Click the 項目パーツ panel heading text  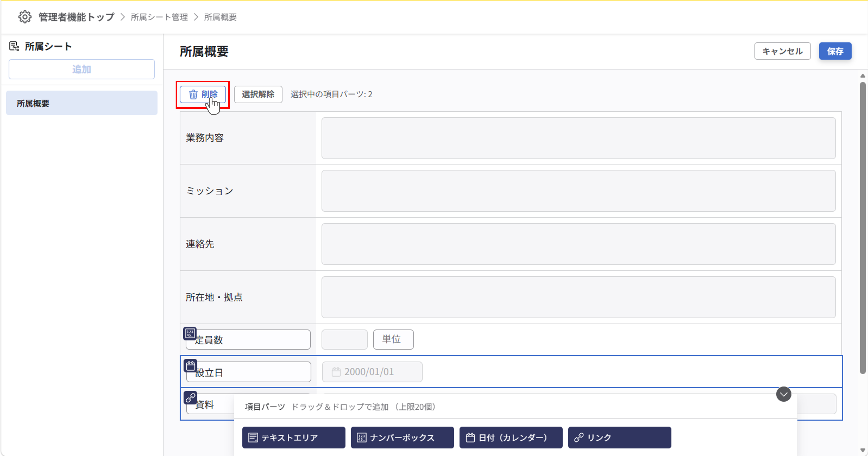click(x=265, y=407)
